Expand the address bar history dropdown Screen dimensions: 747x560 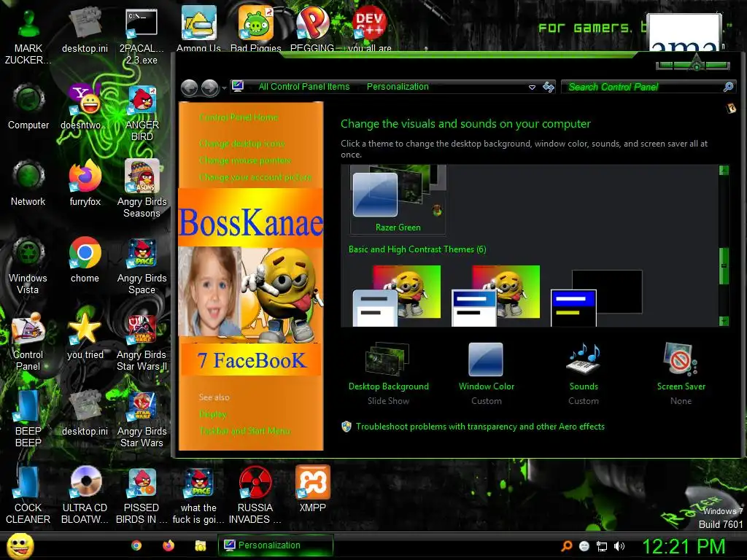point(532,87)
